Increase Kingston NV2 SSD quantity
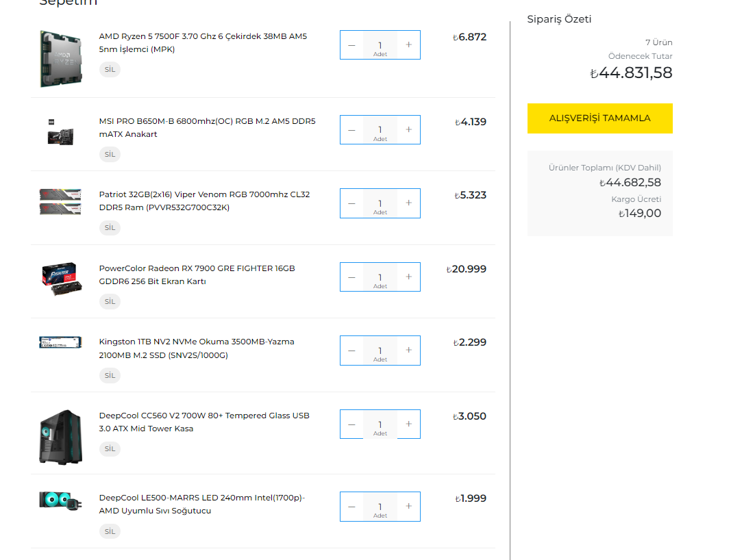The height and width of the screenshot is (560, 731). point(409,350)
